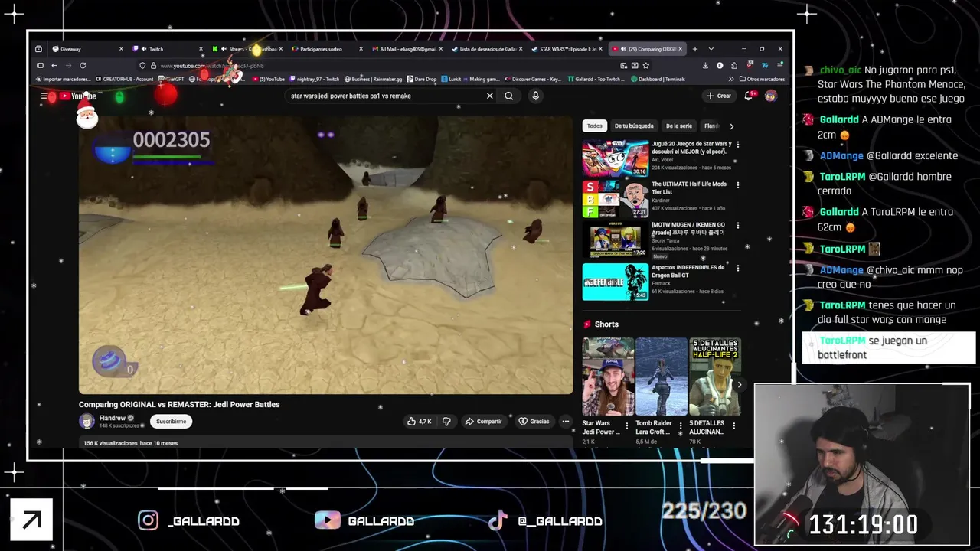The height and width of the screenshot is (551, 980).
Task: Open the Discover Games - Key bookmark
Action: click(533, 79)
